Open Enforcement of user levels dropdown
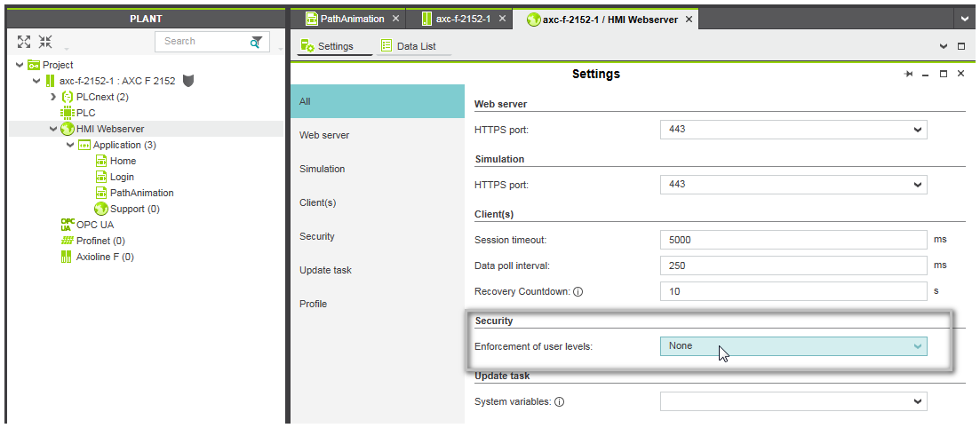980x428 pixels. (793, 346)
